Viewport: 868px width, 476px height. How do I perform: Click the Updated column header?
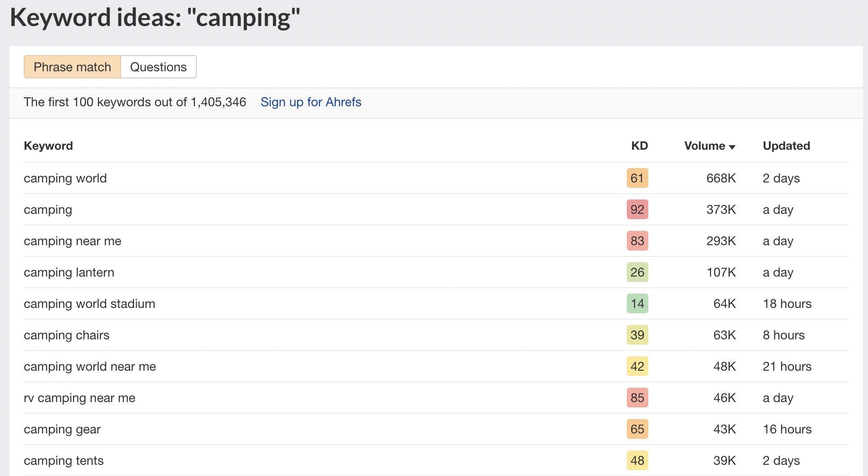click(x=786, y=146)
